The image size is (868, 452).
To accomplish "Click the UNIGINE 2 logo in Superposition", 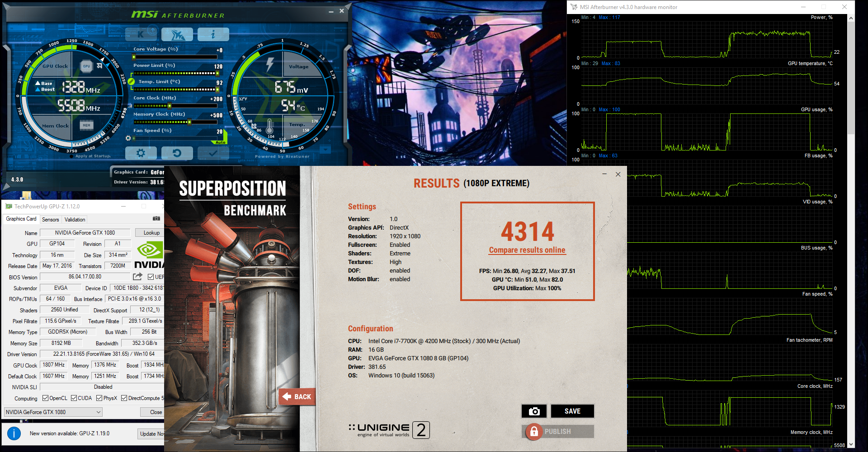I will [389, 430].
